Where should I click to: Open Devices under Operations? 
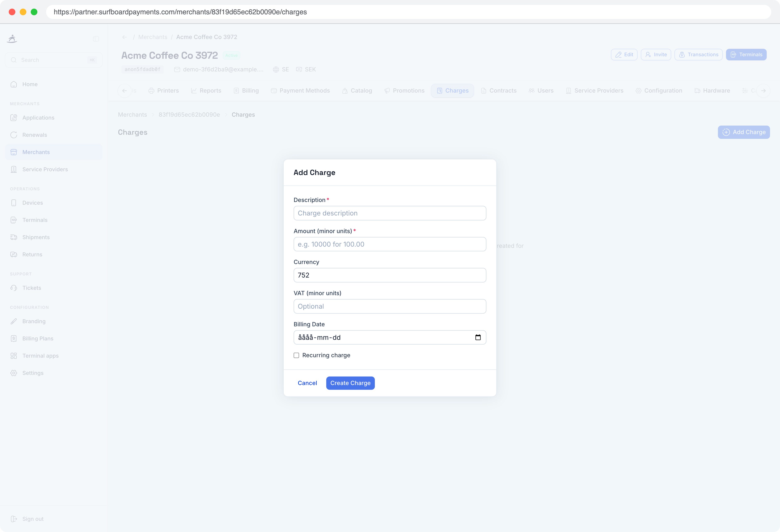(54, 203)
